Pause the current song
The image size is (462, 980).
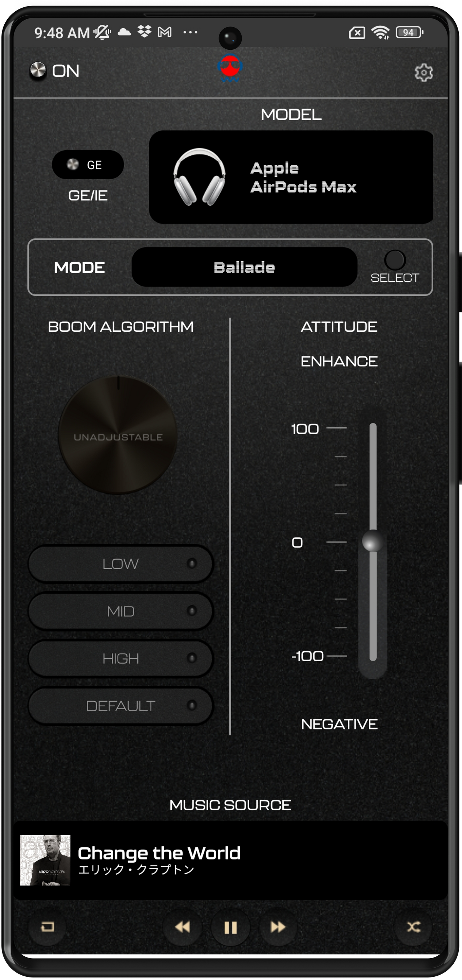(230, 927)
